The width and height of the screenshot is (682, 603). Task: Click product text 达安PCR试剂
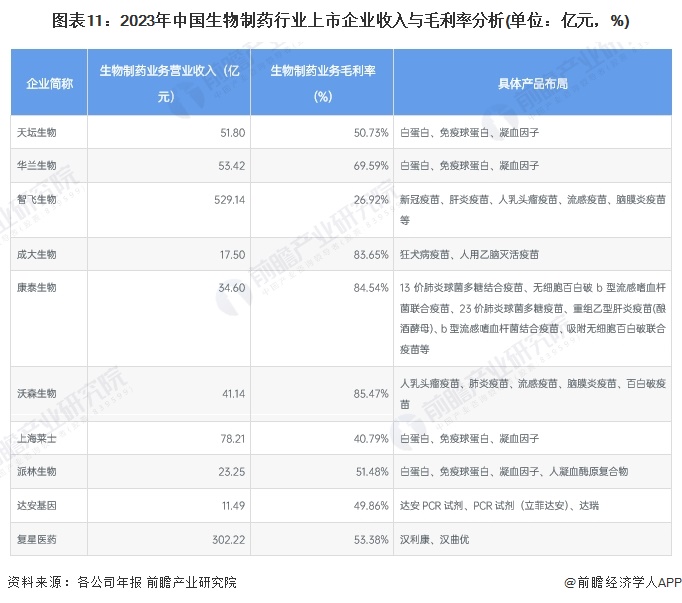pyautogui.click(x=499, y=506)
